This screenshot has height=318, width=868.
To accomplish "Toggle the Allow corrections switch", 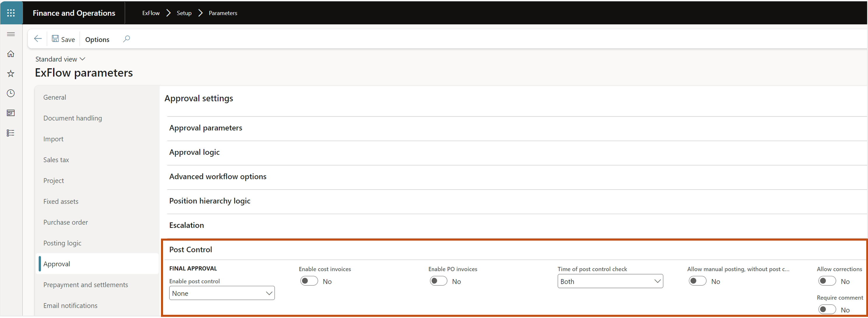I will [827, 281].
